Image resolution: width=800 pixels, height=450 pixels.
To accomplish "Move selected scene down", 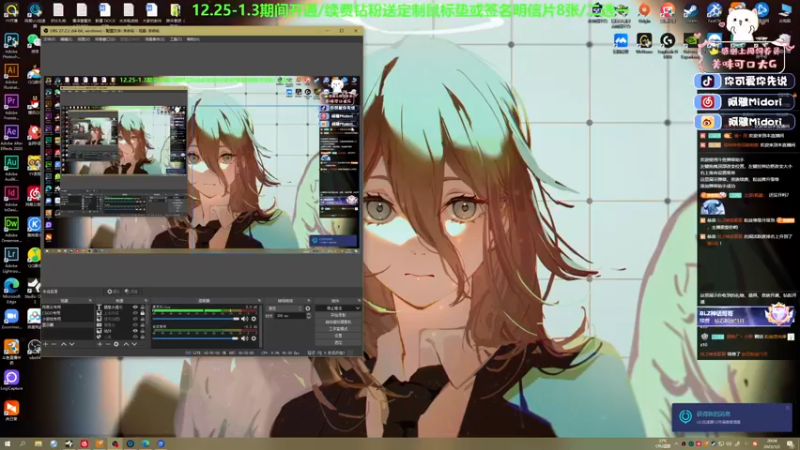I will (71, 344).
